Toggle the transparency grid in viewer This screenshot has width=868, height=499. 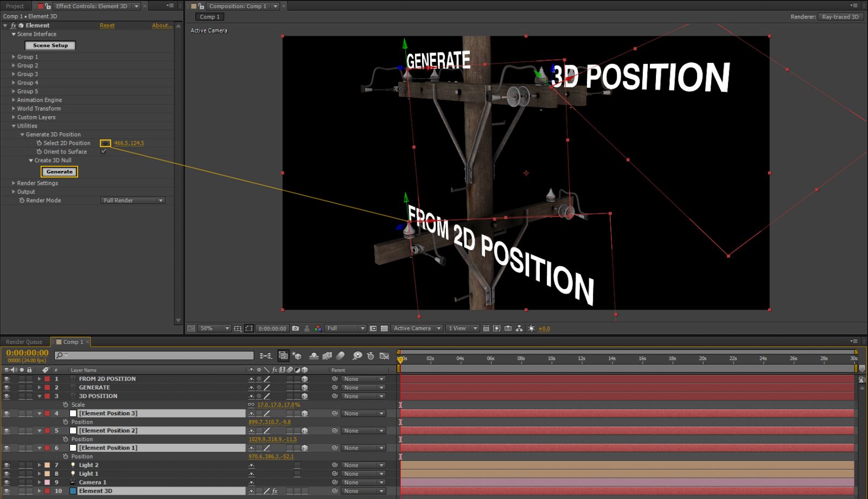[x=384, y=328]
